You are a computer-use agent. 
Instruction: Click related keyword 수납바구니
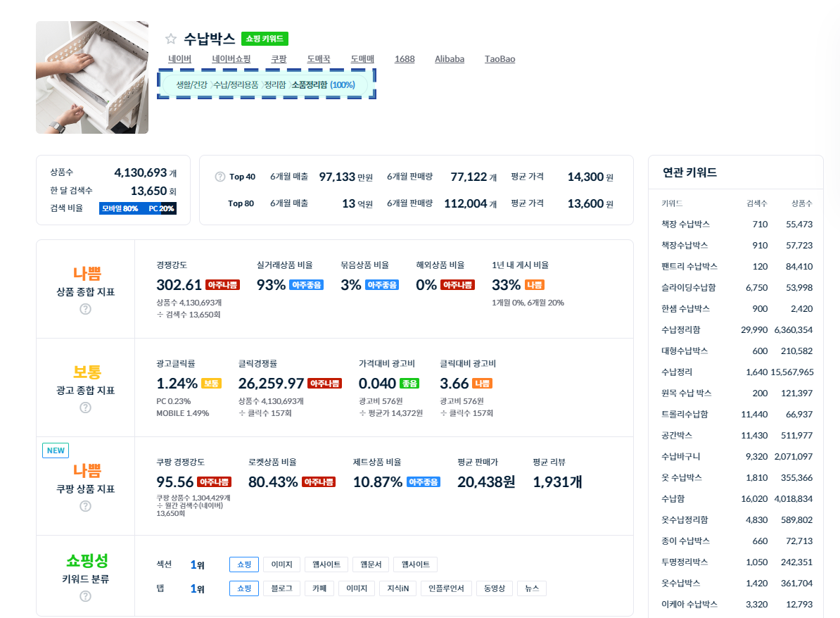tap(680, 457)
